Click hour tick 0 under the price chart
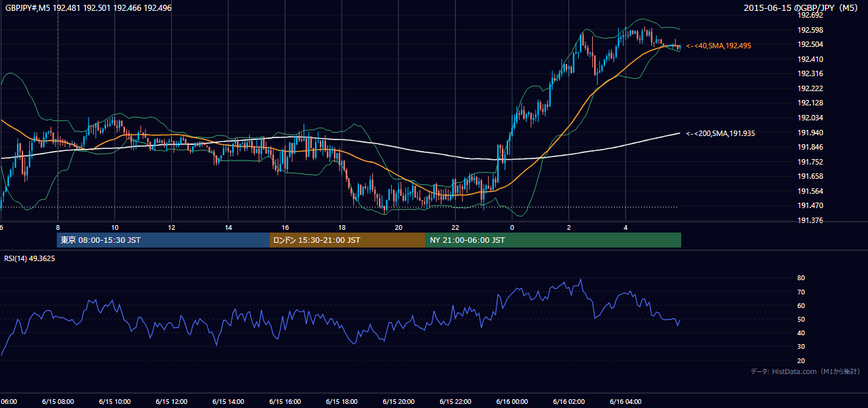Image resolution: width=868 pixels, height=408 pixels. pyautogui.click(x=512, y=227)
